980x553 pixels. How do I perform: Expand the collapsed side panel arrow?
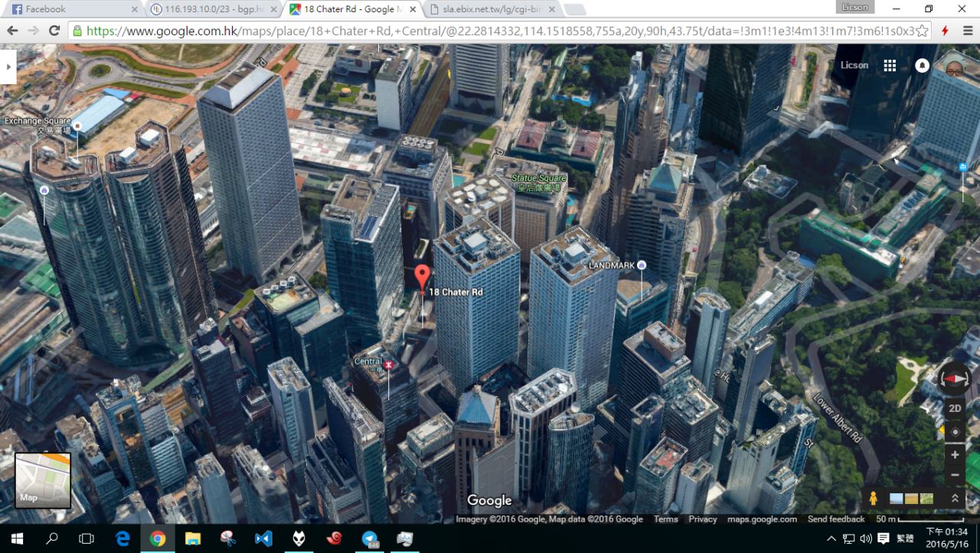pyautogui.click(x=8, y=67)
